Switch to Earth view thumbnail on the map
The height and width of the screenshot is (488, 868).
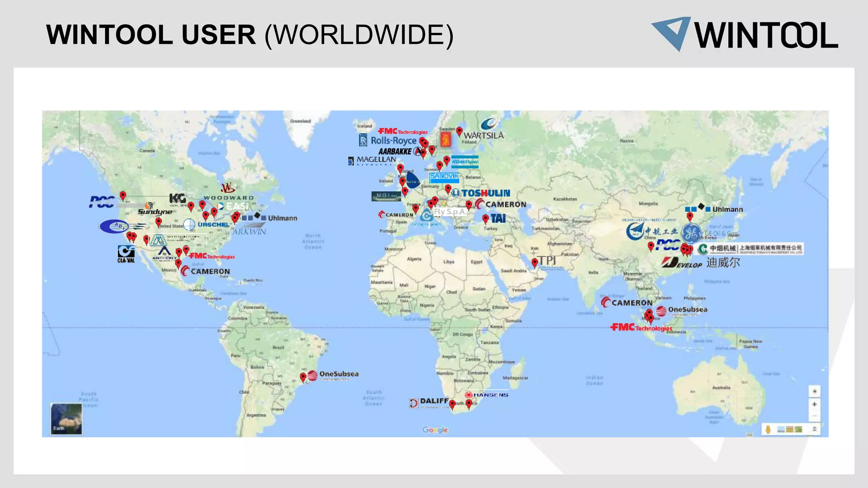66,419
